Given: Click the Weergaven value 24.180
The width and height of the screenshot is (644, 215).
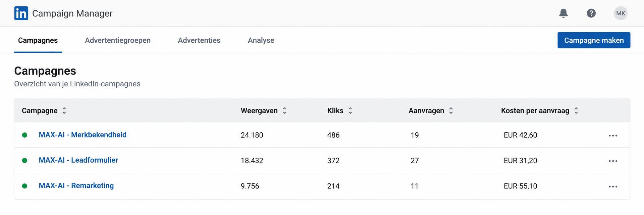Looking at the screenshot, I should click(252, 135).
